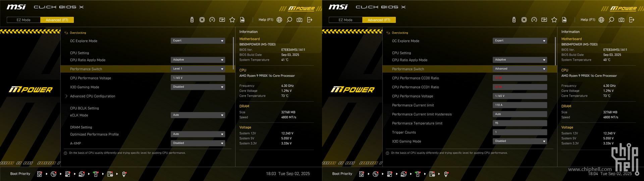Open eCLK Mode Auto dropdown
The image size is (644, 181).
[198, 115]
